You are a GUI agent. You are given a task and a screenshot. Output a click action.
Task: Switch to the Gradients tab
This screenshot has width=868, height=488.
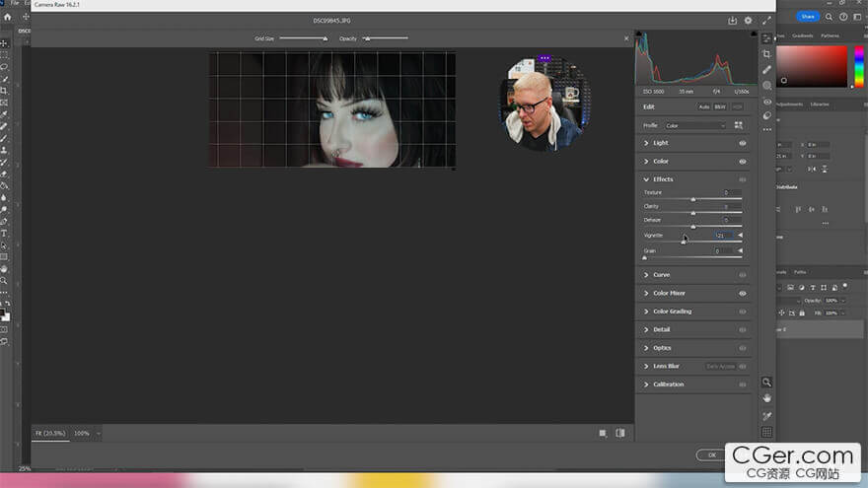coord(802,35)
